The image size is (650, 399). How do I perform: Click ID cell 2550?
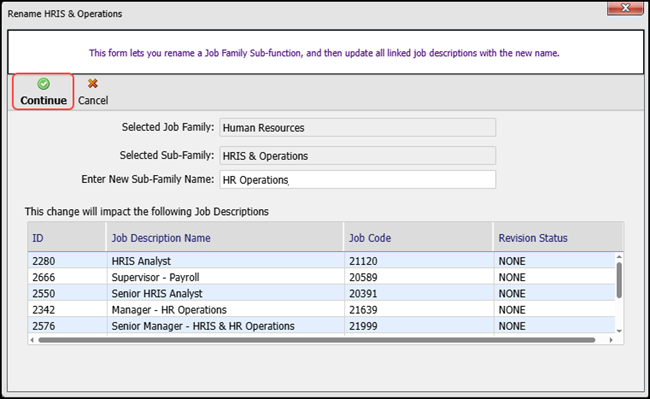click(x=44, y=293)
